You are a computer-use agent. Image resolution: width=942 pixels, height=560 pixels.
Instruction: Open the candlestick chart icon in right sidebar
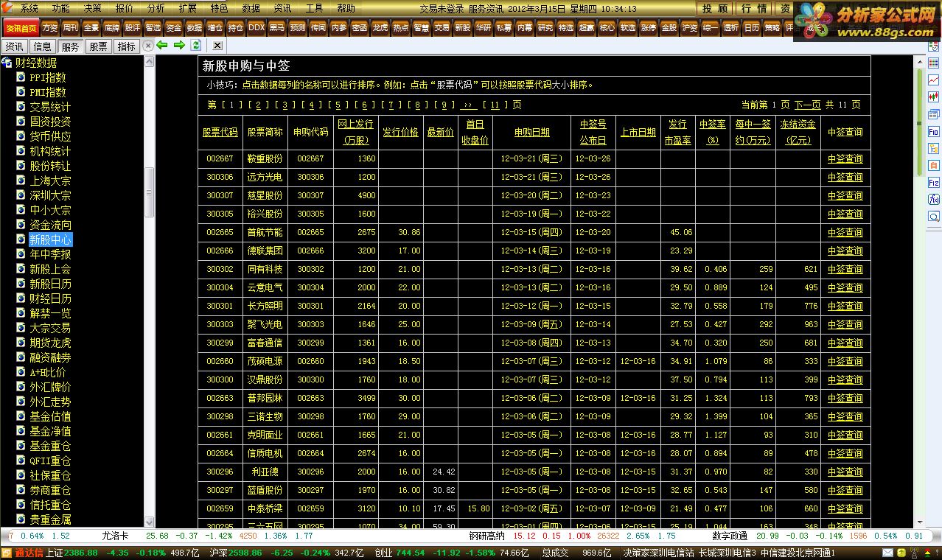[x=934, y=97]
